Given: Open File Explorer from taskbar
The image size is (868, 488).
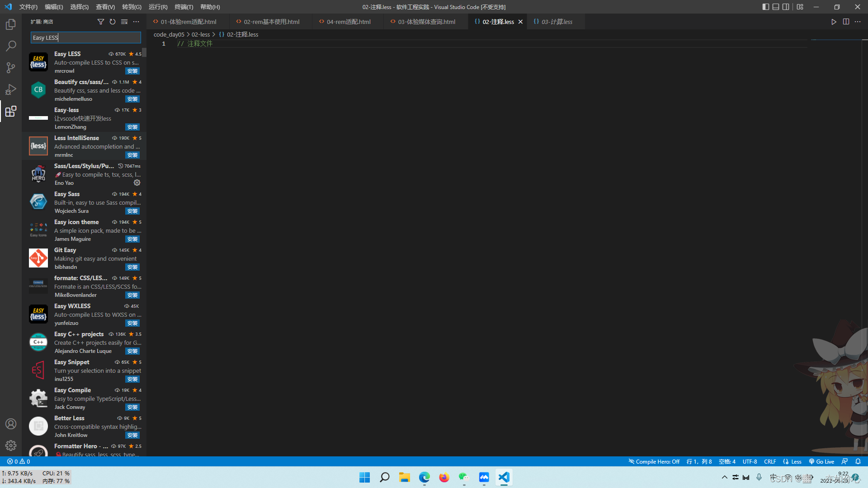Looking at the screenshot, I should [x=404, y=477].
